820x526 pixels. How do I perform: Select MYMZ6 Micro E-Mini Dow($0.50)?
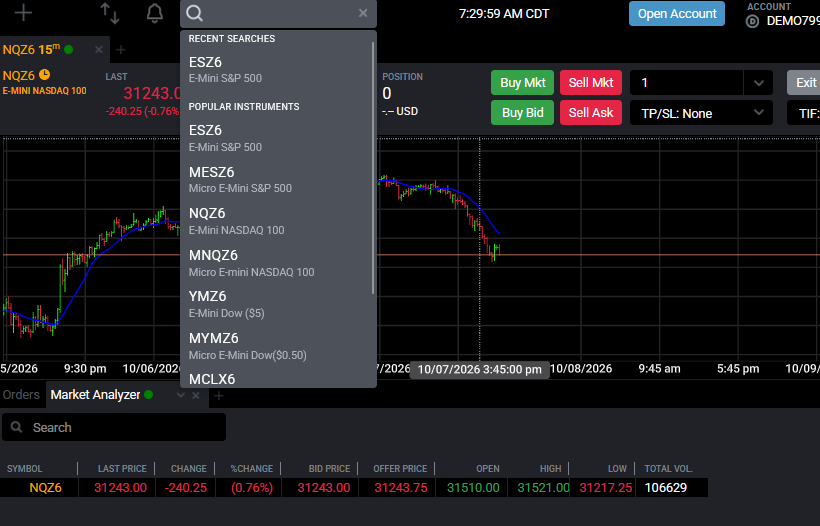pos(277,346)
